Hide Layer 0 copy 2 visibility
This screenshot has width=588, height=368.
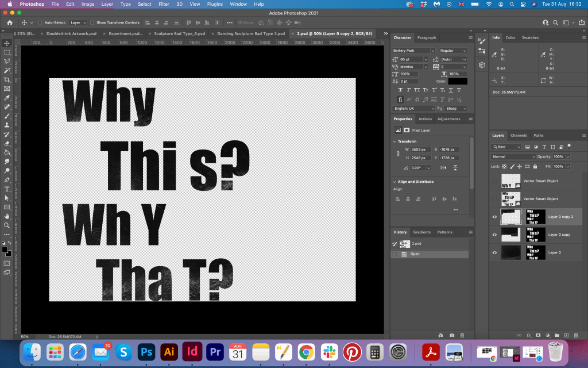click(x=494, y=217)
